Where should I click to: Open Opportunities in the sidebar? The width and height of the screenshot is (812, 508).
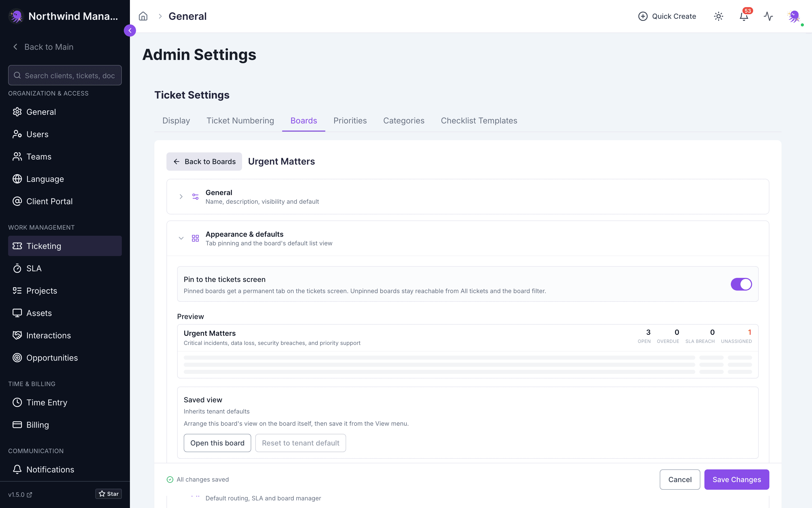65,357
